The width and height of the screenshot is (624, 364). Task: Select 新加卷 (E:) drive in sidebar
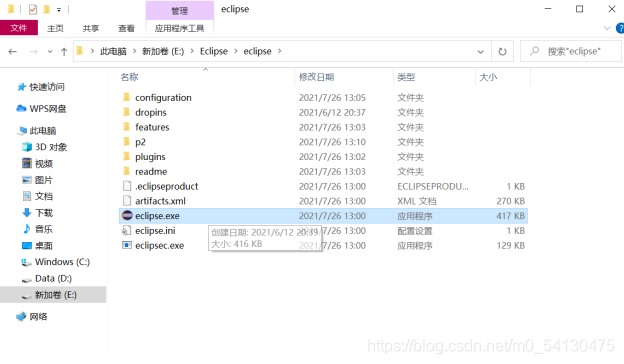tap(53, 295)
